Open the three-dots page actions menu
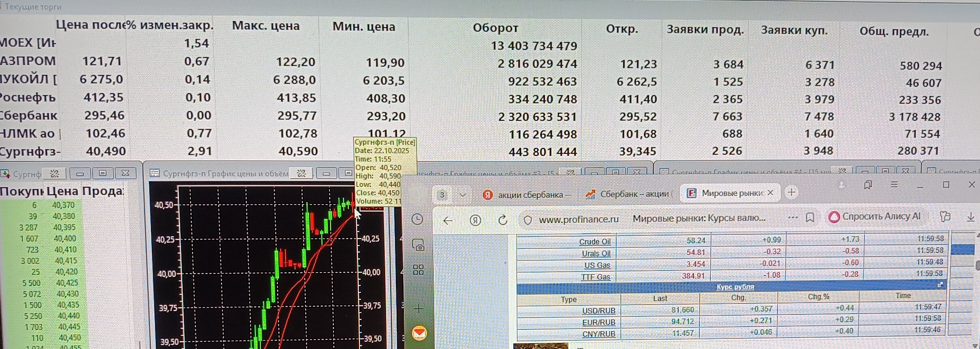980x349 pixels. (x=792, y=217)
